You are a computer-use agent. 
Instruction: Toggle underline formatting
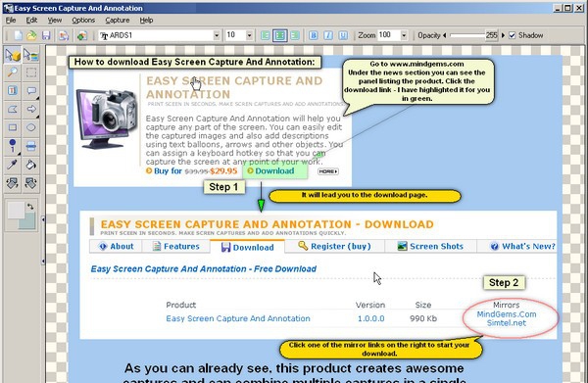tap(343, 35)
